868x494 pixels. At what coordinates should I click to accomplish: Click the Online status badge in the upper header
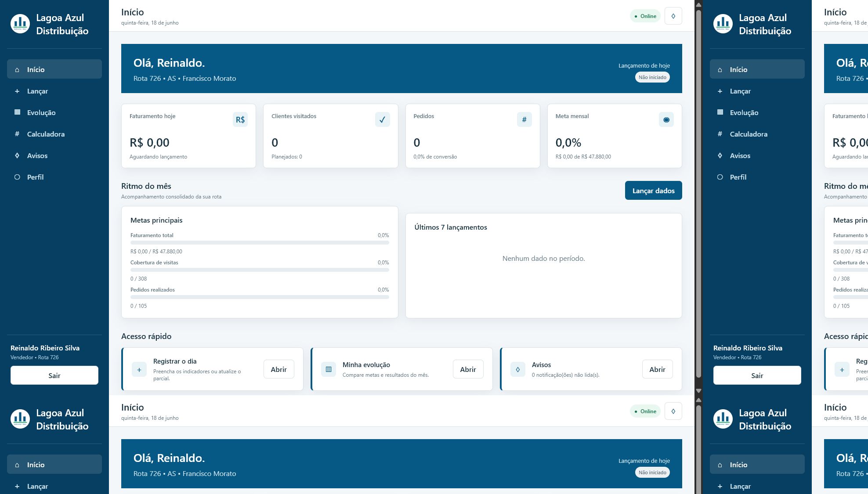[x=645, y=16]
